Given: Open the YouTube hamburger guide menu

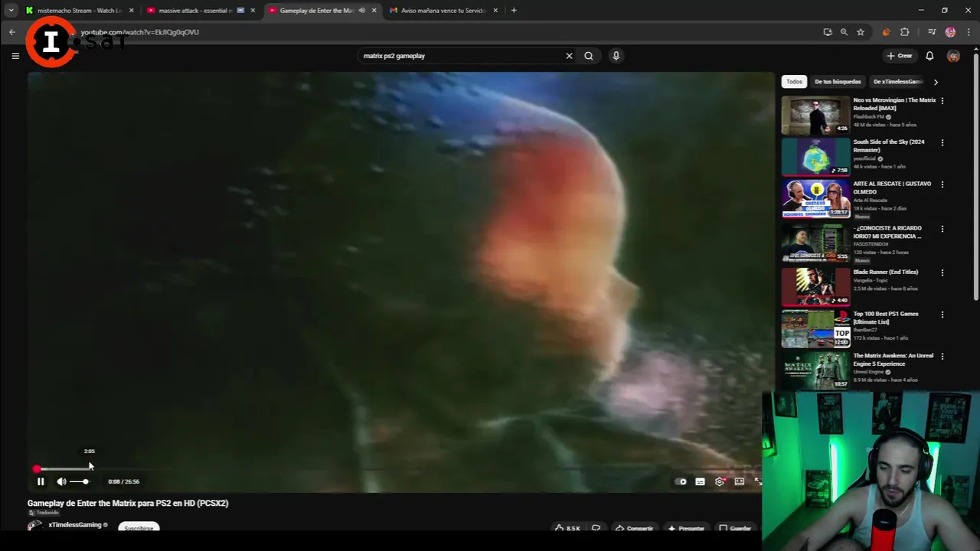Looking at the screenshot, I should pyautogui.click(x=15, y=56).
